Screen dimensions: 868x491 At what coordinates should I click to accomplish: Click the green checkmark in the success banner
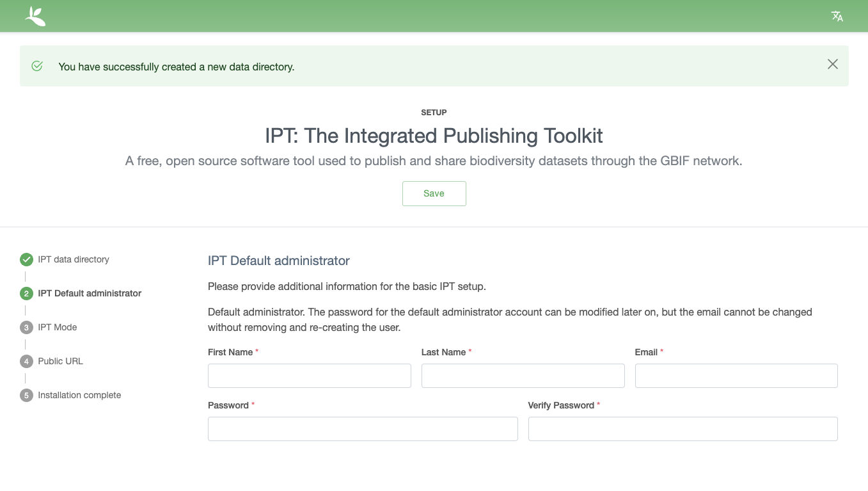pos(36,65)
